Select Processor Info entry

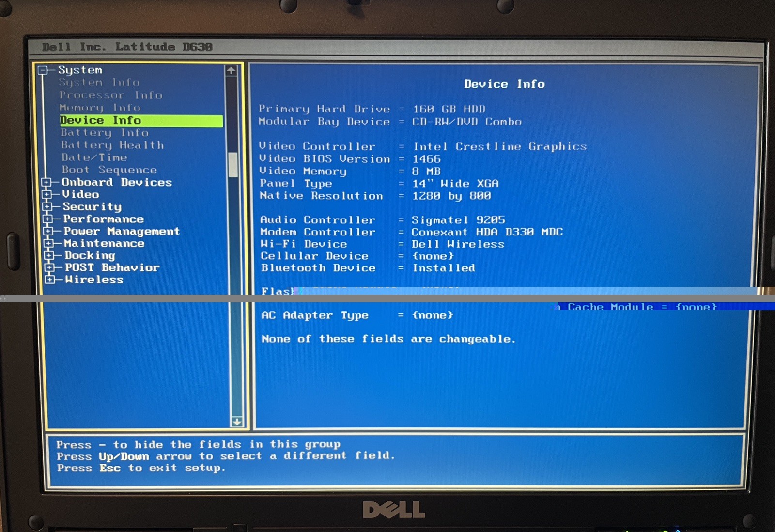(x=111, y=95)
